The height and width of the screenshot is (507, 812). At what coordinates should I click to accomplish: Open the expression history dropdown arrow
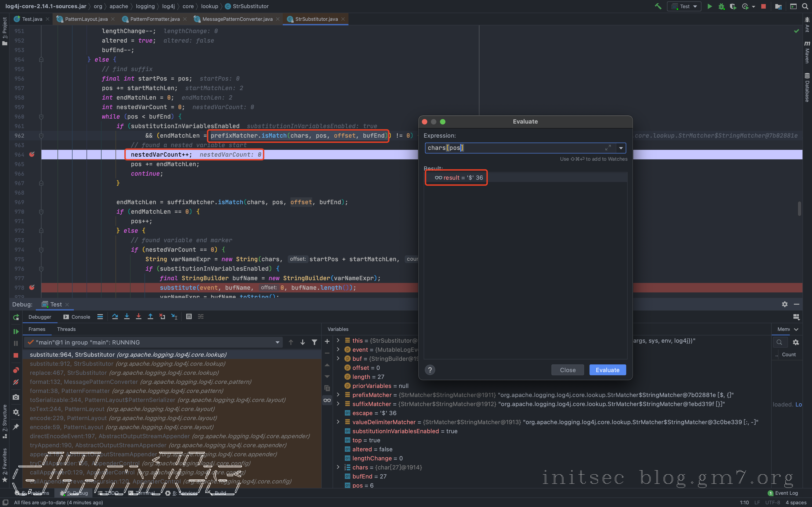(x=621, y=148)
